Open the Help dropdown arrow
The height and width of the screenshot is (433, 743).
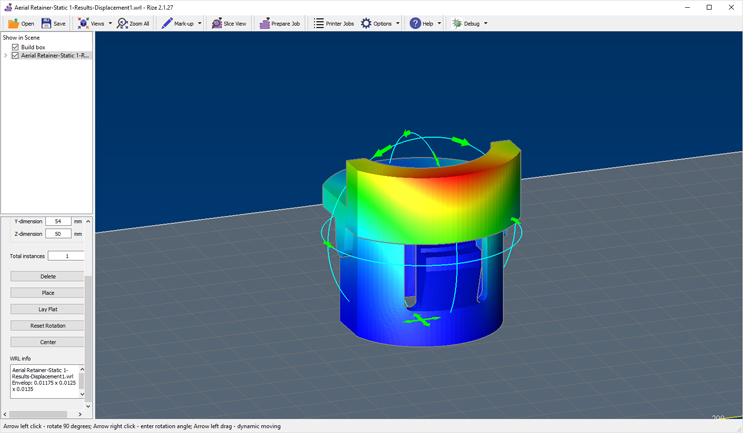(x=439, y=23)
